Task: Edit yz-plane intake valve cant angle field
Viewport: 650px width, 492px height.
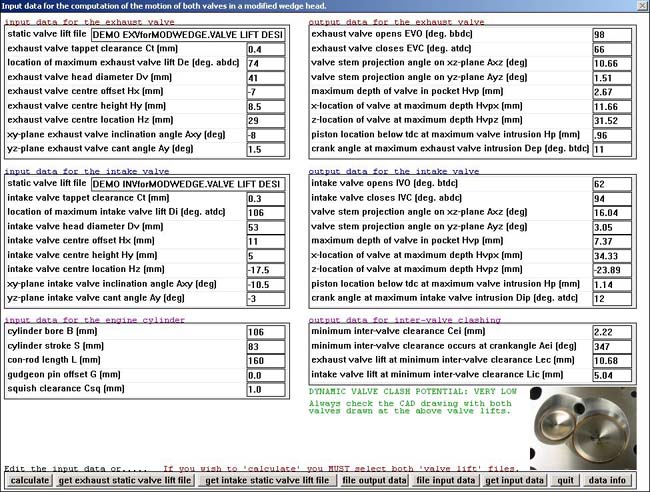Action: point(266,298)
